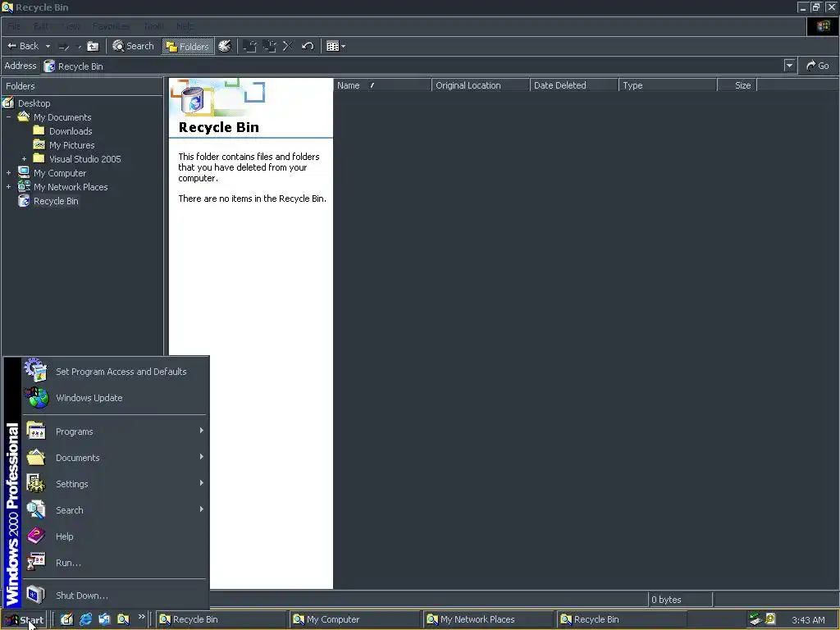Click the Move To toolbar icon
The height and width of the screenshot is (630, 840).
[x=249, y=46]
